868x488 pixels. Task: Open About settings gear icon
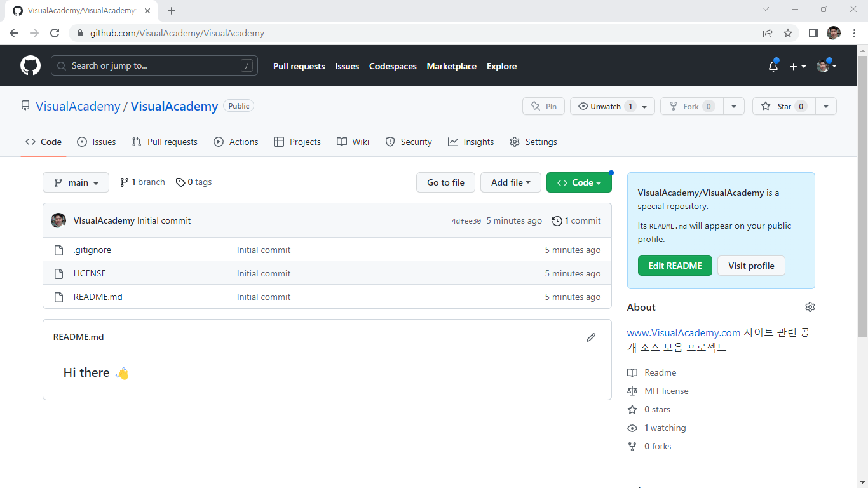coord(810,307)
